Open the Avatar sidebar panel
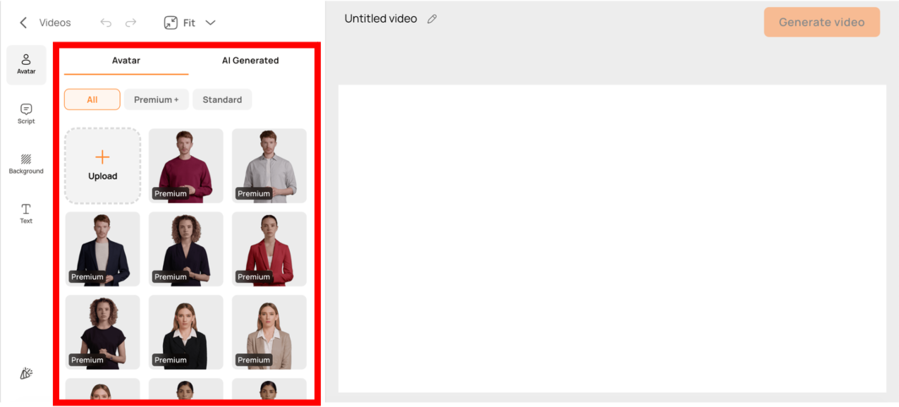Image resolution: width=899 pixels, height=407 pixels. [x=26, y=65]
